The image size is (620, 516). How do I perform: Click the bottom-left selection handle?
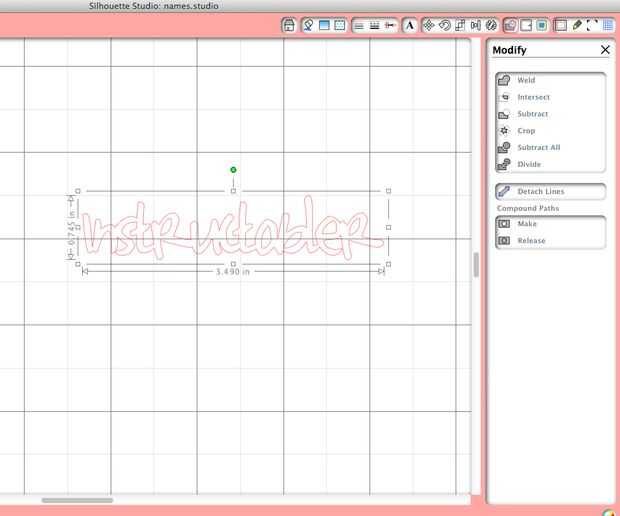click(78, 264)
